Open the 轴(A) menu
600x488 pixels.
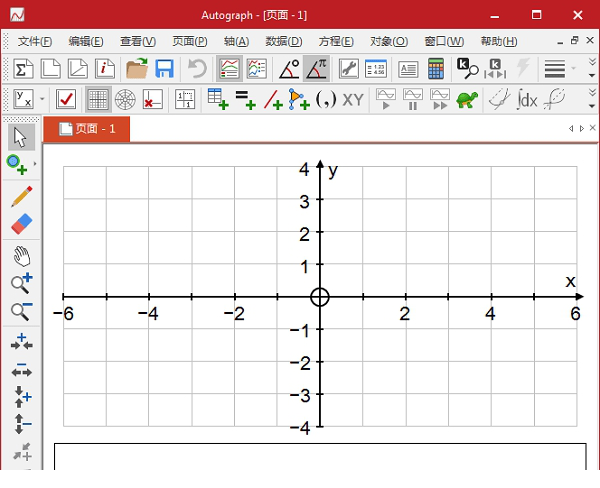click(x=236, y=41)
